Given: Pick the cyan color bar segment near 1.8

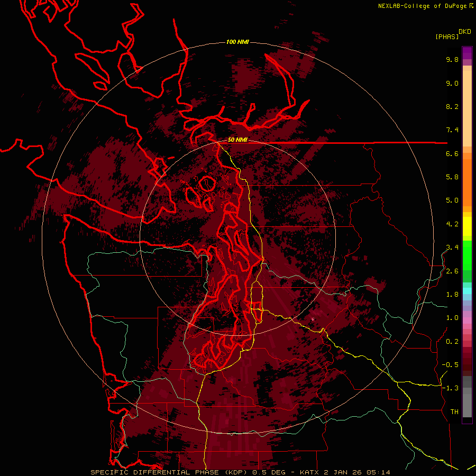Looking at the screenshot, I should click(x=467, y=291).
